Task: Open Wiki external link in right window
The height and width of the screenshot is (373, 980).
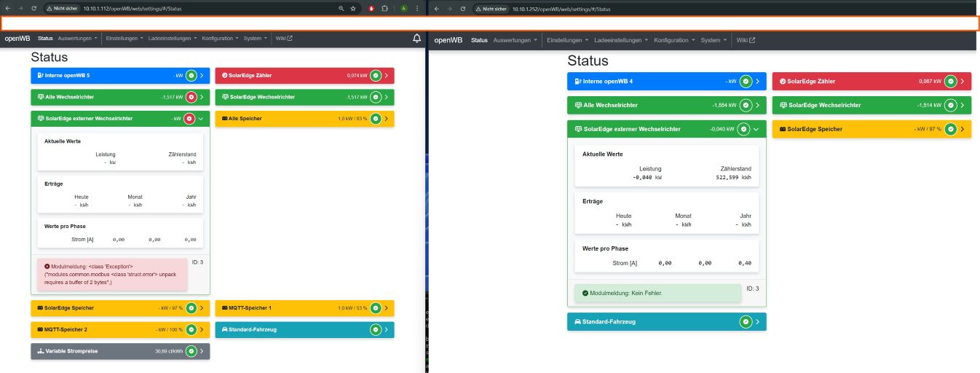Action: point(746,40)
